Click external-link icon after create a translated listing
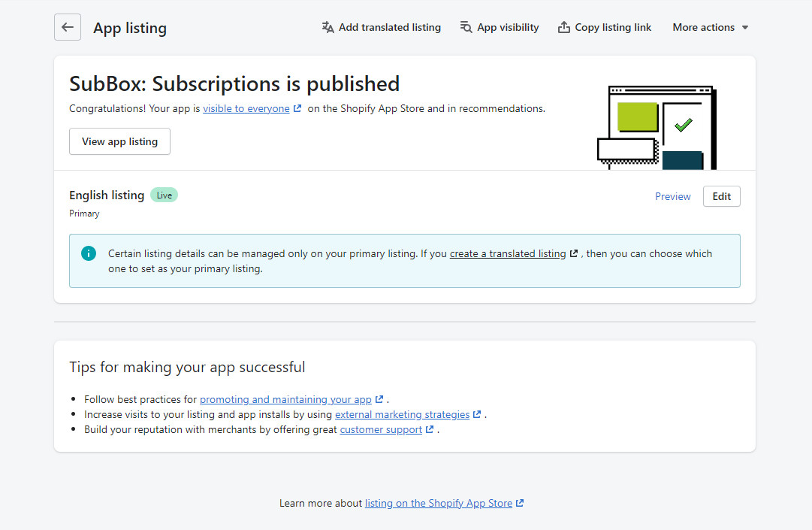Screen dimensions: 812x530 coord(574,254)
